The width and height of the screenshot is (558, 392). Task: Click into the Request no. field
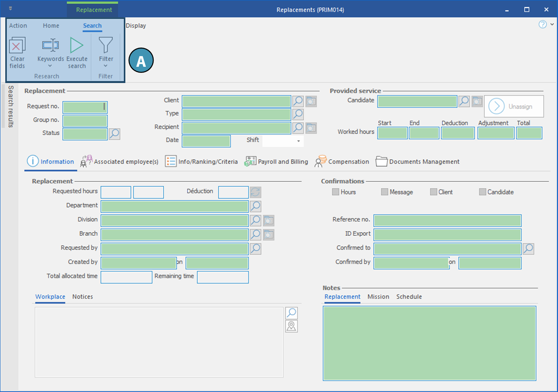coord(85,107)
